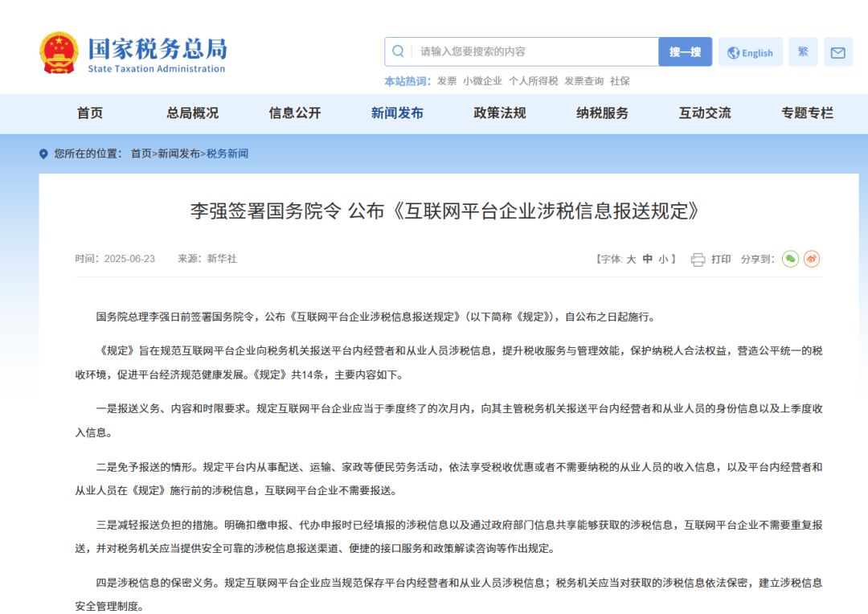The image size is (868, 614).
Task: Set font size to 大 (large)
Action: (x=632, y=259)
